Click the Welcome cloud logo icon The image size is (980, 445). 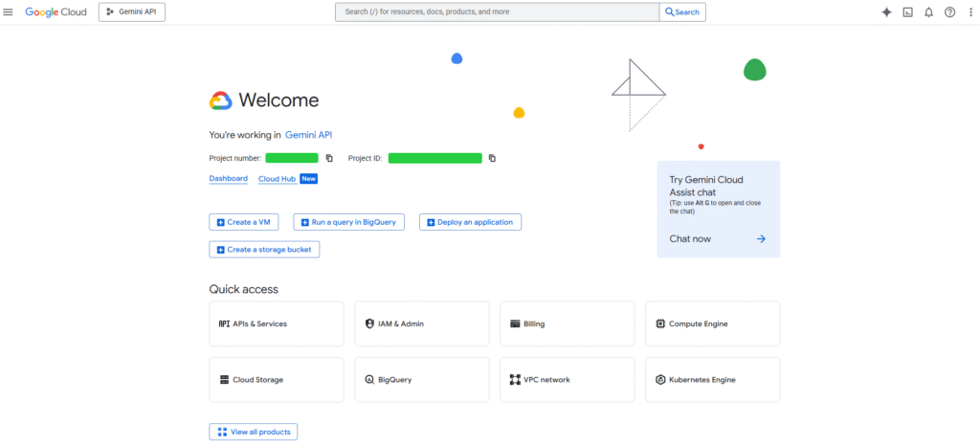tap(221, 100)
